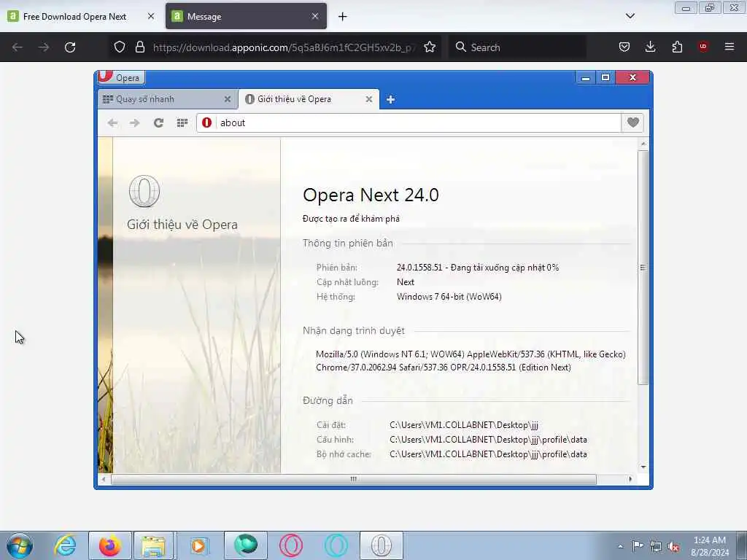
Task: Switch to Message tab in Firefox
Action: 247,17
